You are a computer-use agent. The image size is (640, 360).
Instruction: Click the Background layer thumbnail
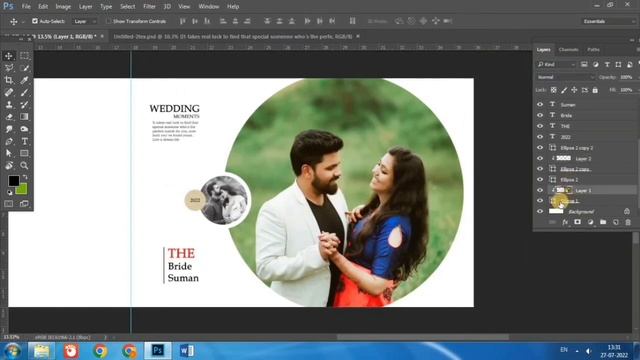tap(556, 211)
